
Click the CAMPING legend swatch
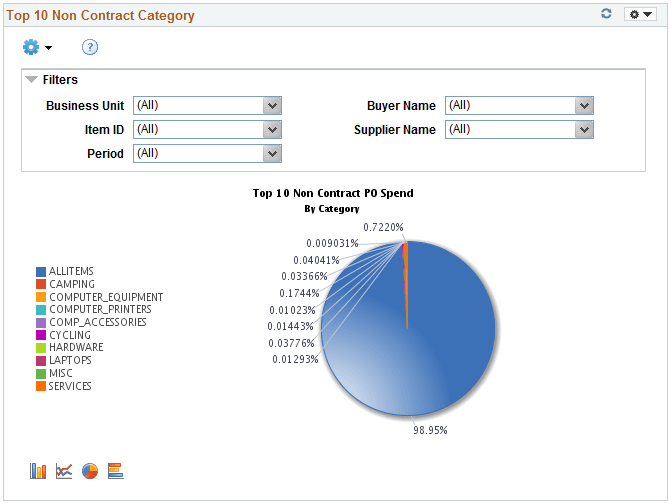coord(41,284)
